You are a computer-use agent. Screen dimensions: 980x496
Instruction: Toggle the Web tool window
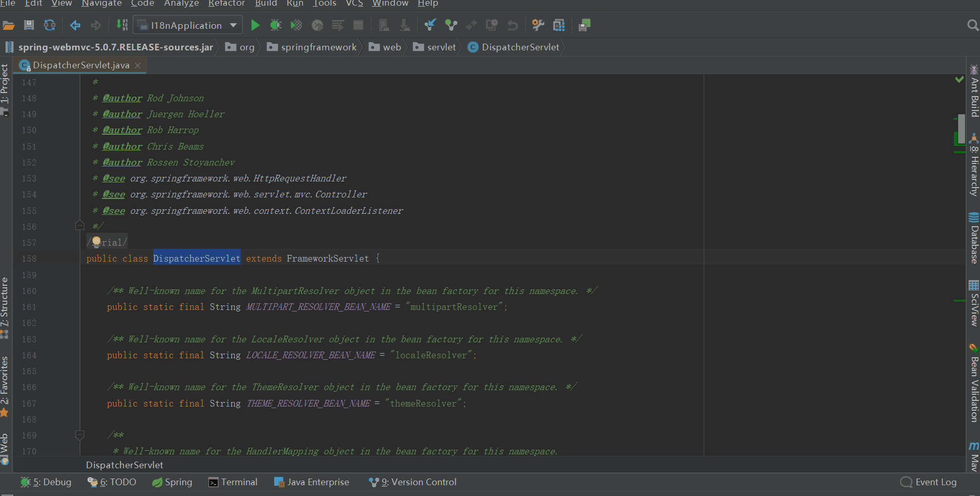(x=5, y=449)
